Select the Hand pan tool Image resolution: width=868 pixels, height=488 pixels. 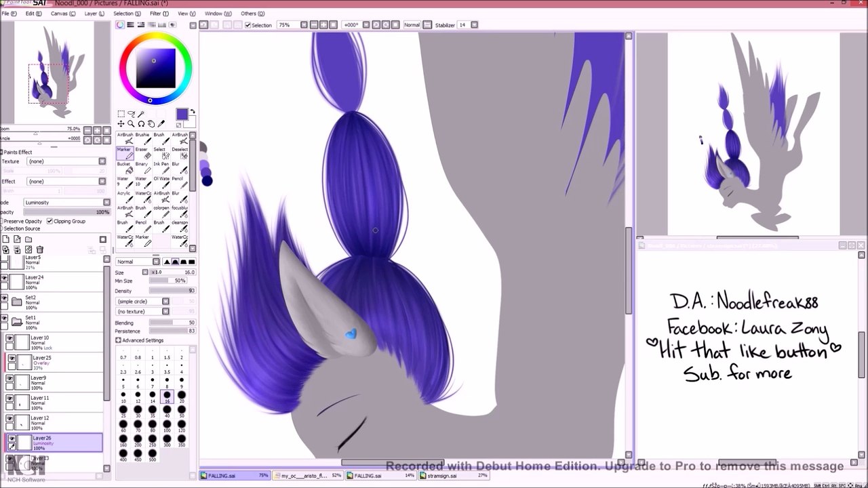point(151,124)
